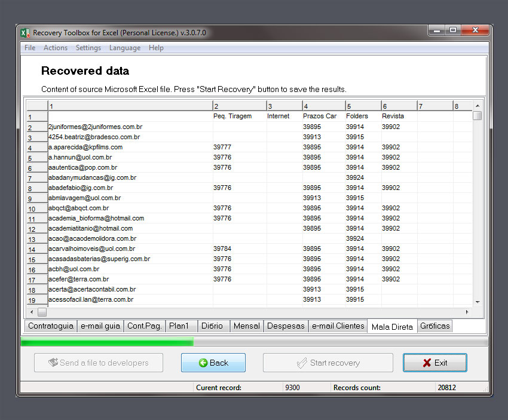The image size is (508, 420).
Task: Click the checkmark icon on Start recovery
Action: [x=302, y=363]
